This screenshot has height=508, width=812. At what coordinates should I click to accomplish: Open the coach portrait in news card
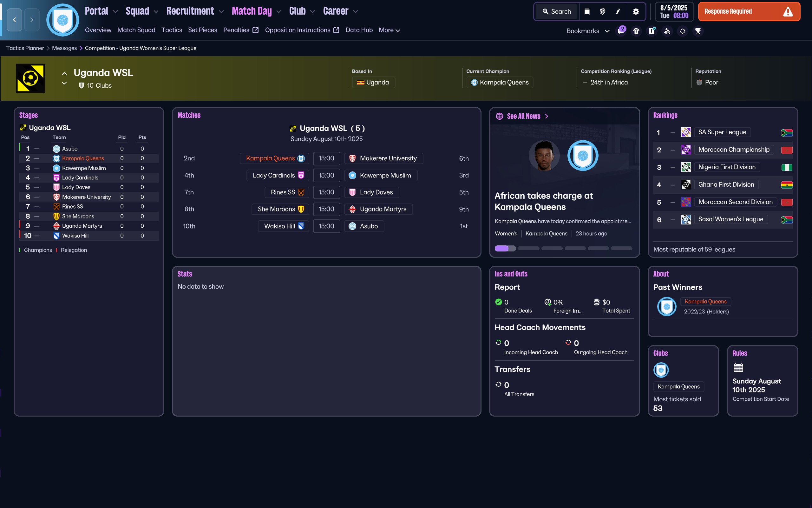pos(544,156)
